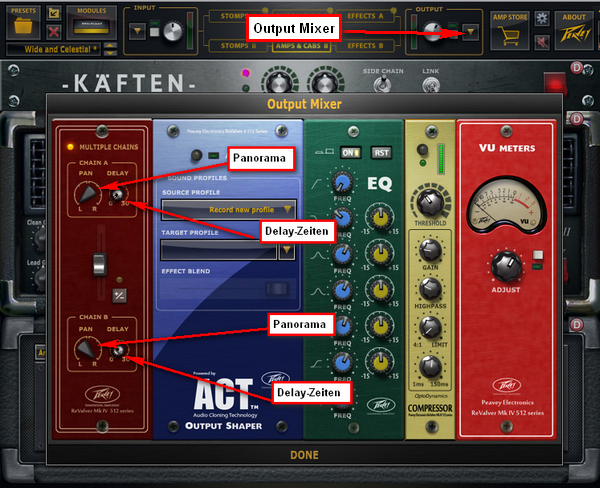Click the Target Profile field
The height and width of the screenshot is (488, 600).
pos(218,250)
